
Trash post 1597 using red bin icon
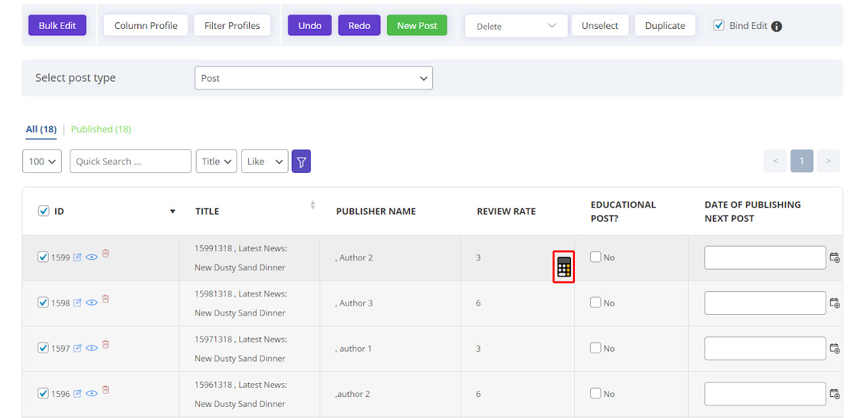pos(106,344)
